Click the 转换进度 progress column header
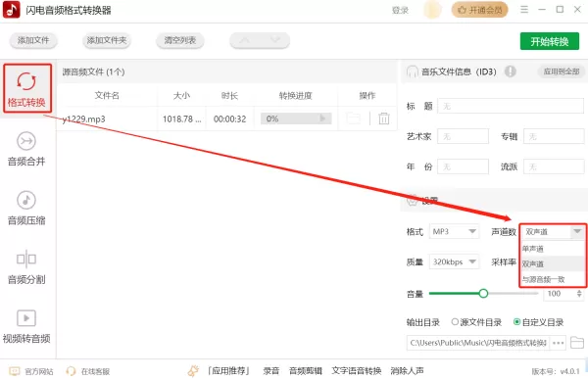Image resolution: width=588 pixels, height=380 pixels. pos(296,96)
